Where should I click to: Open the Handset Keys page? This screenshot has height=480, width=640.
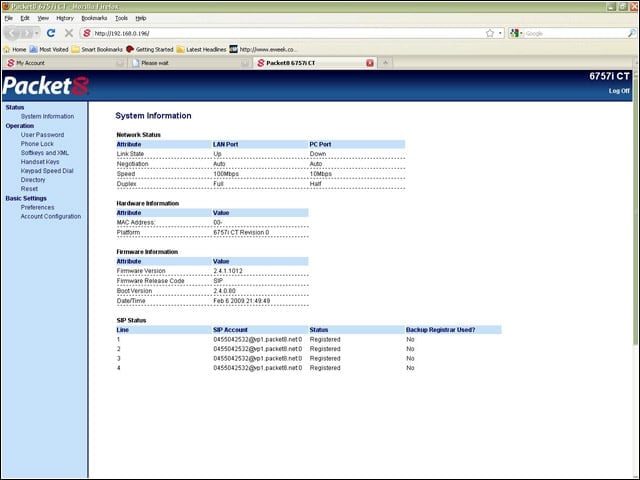tap(40, 162)
